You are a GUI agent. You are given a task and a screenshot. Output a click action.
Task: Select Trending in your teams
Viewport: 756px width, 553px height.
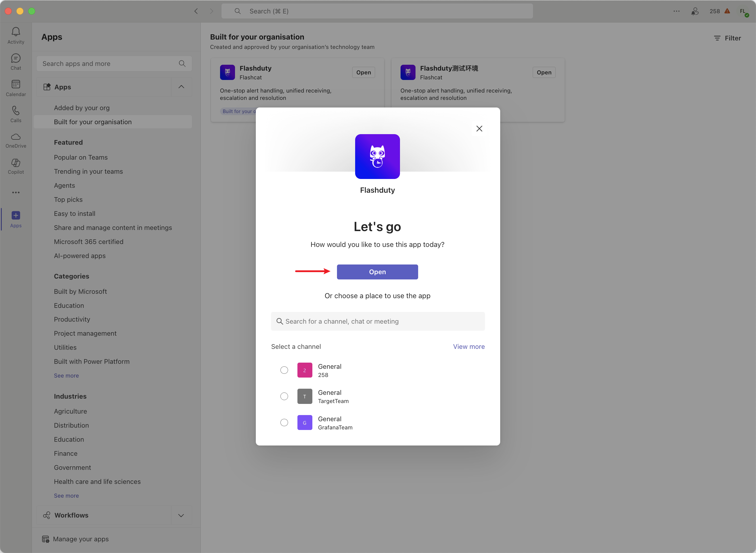click(x=88, y=171)
